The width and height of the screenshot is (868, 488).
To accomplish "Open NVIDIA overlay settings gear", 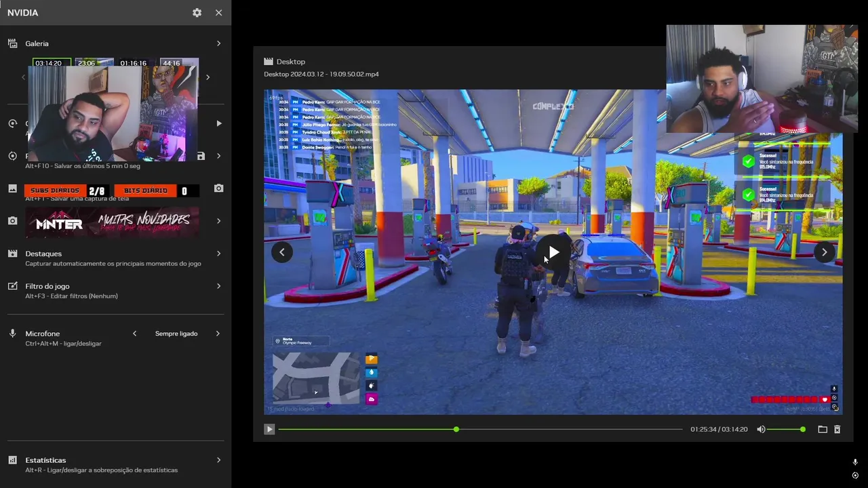I will (197, 13).
